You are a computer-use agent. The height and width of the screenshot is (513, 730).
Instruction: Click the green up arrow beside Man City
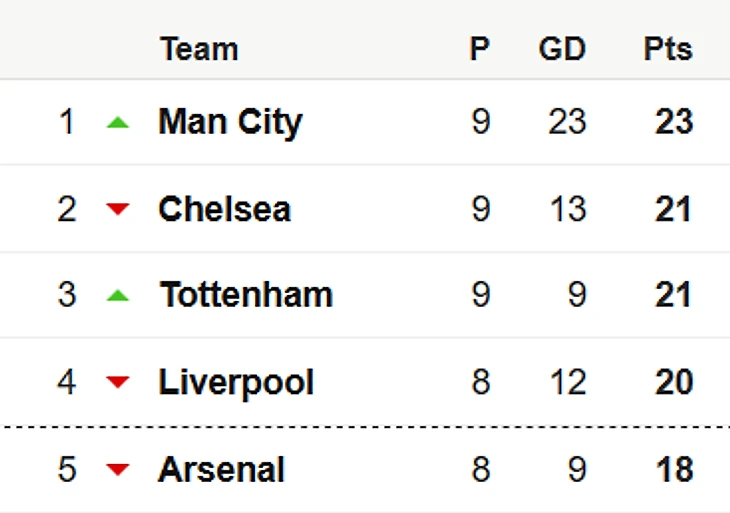[x=118, y=123]
